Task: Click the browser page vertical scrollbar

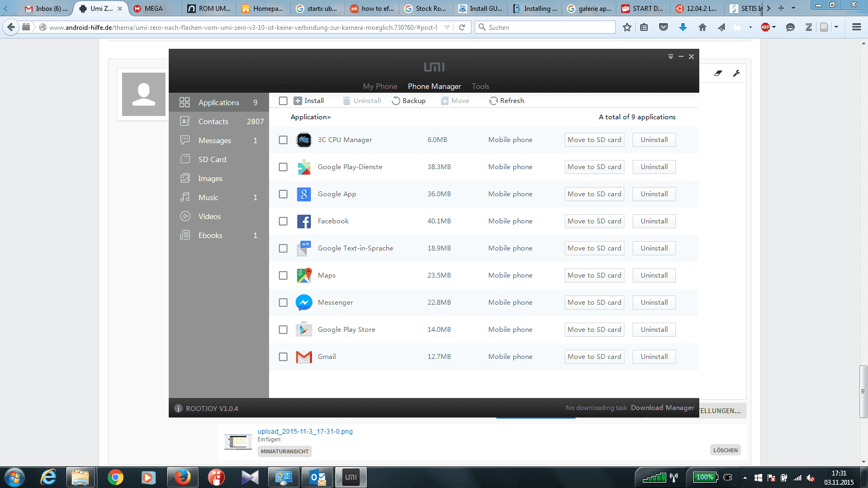Action: [x=864, y=391]
